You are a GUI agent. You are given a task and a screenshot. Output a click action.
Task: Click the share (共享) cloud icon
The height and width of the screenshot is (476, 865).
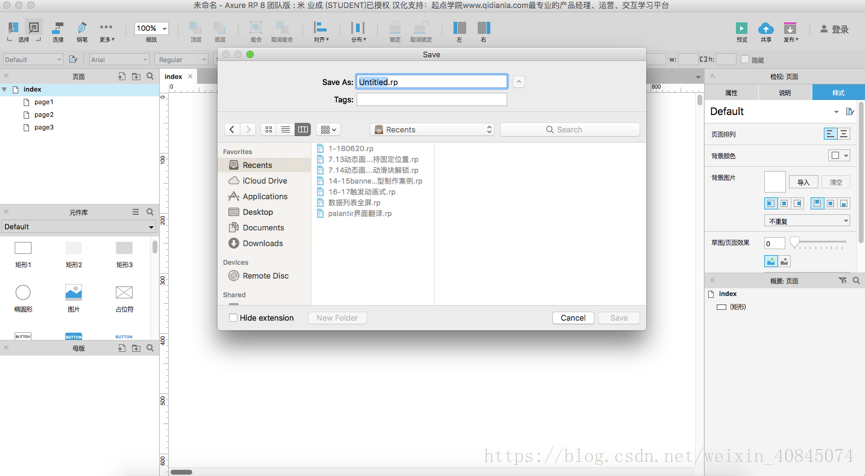pyautogui.click(x=766, y=31)
